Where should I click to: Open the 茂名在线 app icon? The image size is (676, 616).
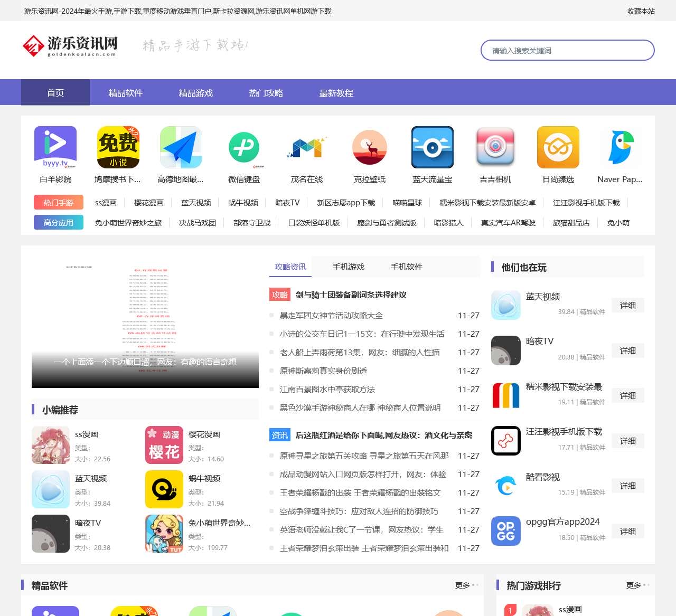point(307,147)
